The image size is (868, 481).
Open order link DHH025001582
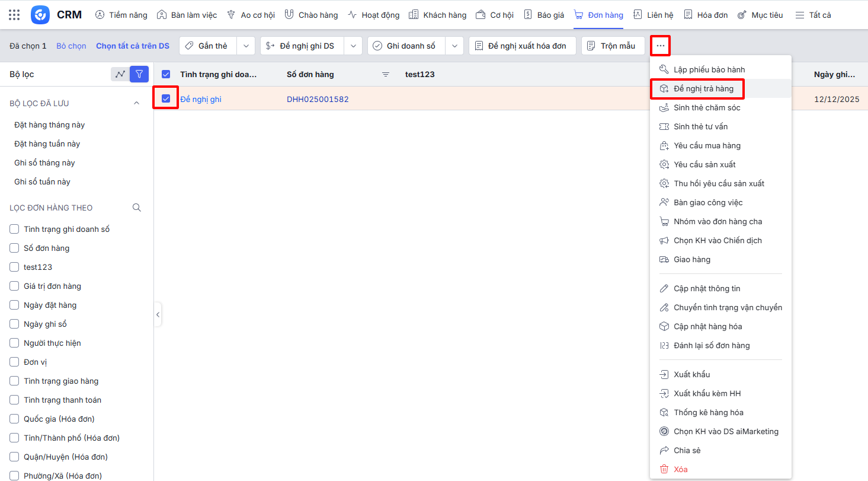tap(318, 99)
